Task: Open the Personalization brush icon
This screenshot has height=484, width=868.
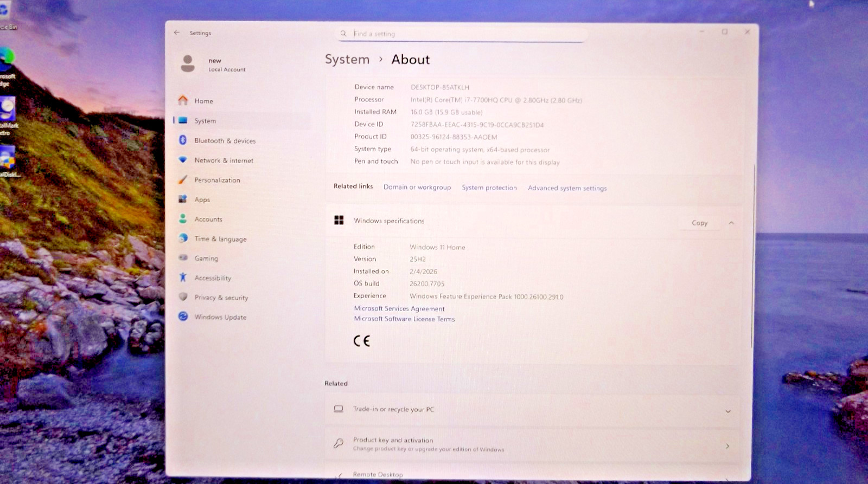Action: click(183, 179)
